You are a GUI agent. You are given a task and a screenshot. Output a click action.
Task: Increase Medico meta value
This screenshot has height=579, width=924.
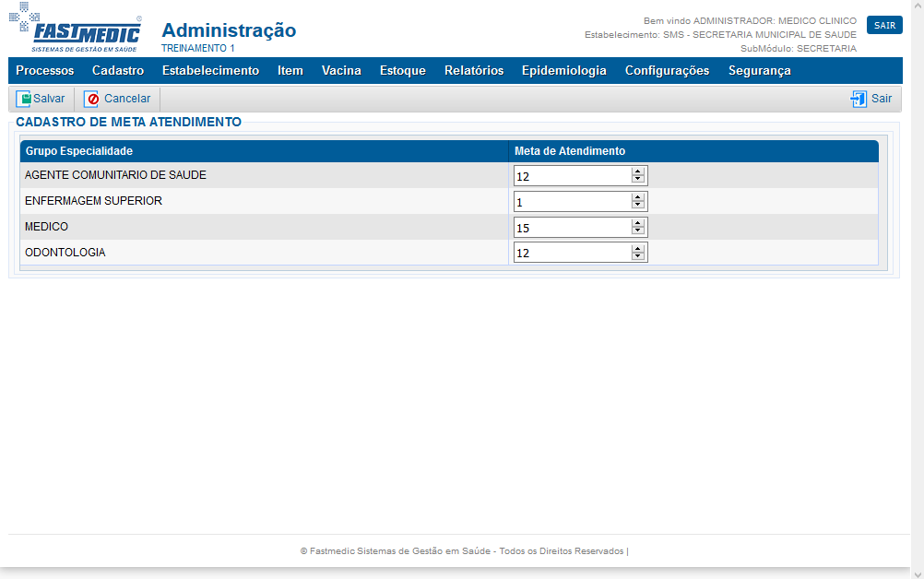point(637,223)
